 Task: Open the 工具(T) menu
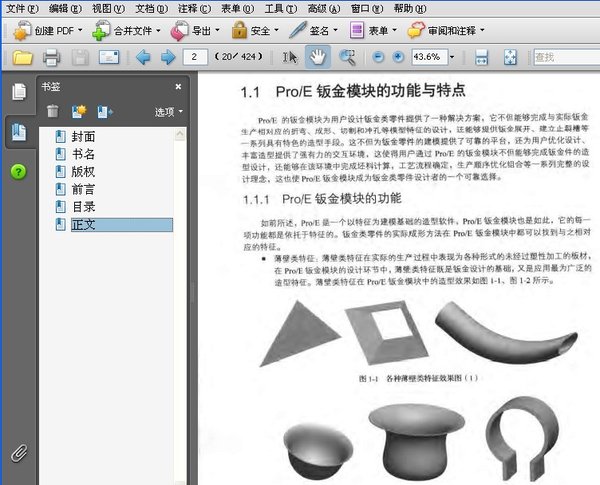coord(281,8)
